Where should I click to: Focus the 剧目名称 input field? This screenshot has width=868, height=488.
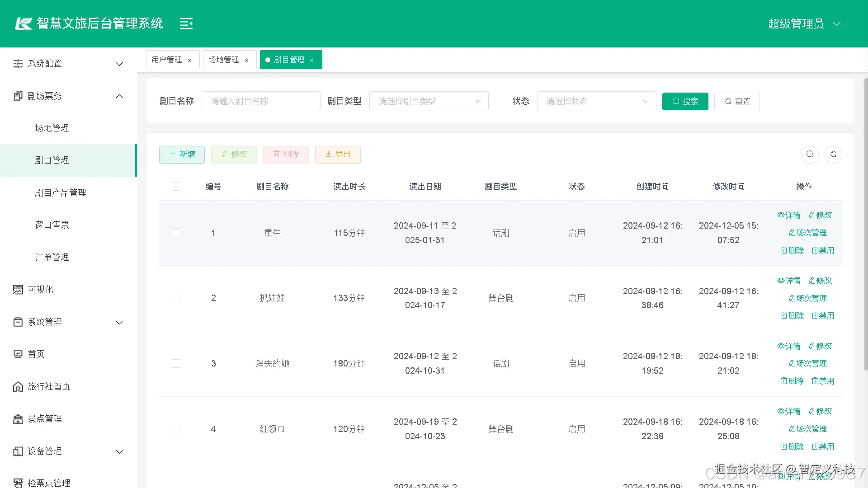tap(261, 101)
